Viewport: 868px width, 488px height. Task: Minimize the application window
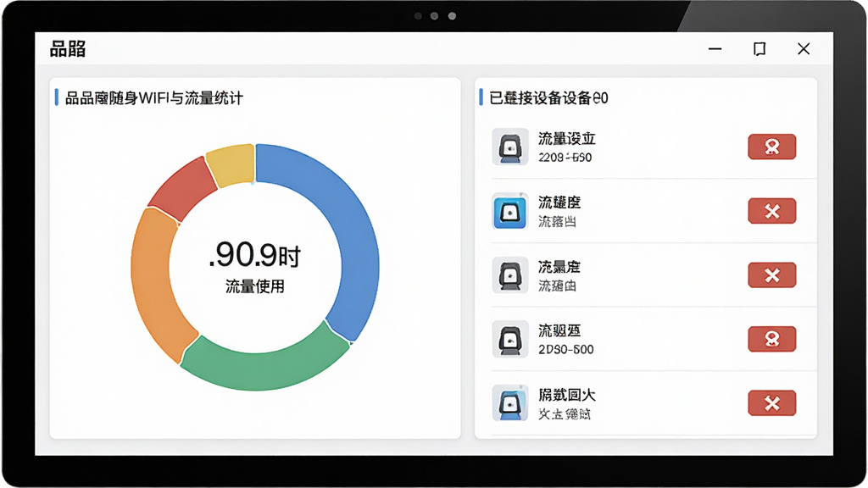pos(715,48)
